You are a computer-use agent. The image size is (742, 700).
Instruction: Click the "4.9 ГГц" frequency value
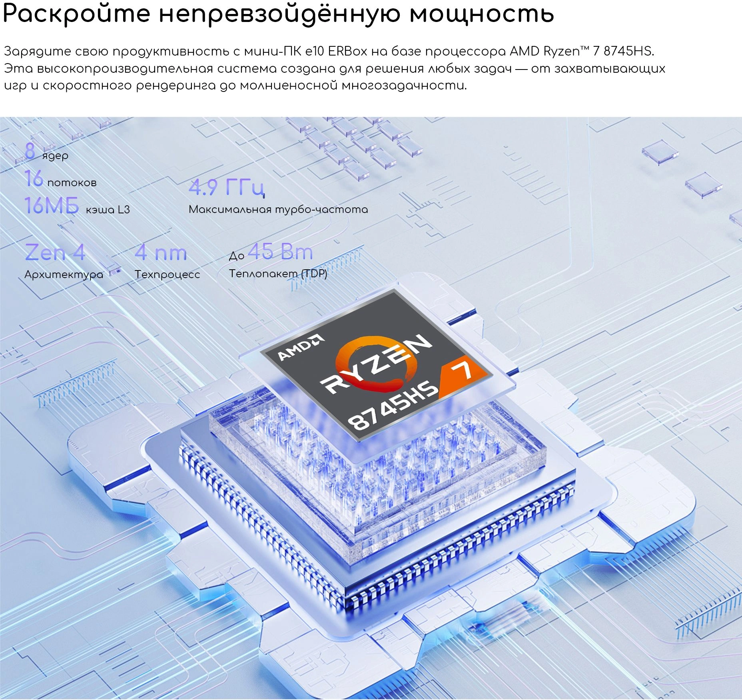point(226,187)
